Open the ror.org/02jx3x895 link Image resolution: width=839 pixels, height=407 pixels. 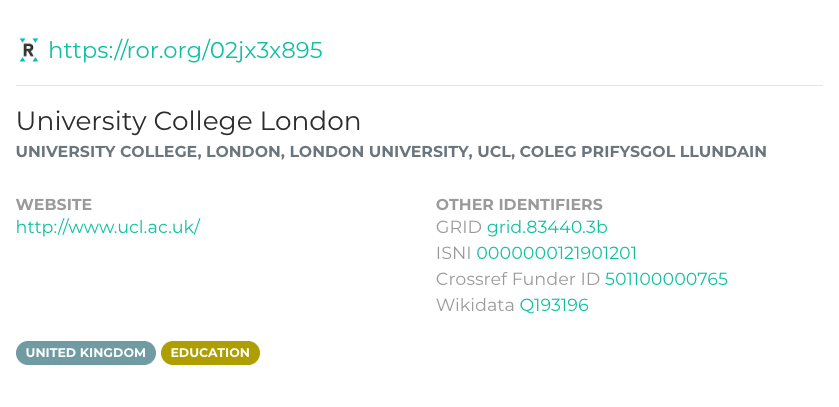coord(185,50)
